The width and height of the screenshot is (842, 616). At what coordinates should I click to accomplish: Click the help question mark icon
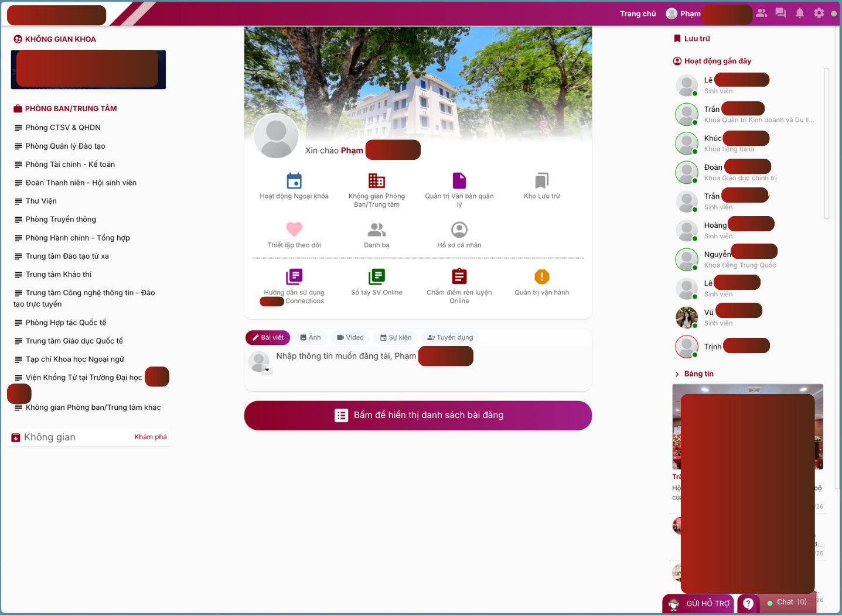748,603
